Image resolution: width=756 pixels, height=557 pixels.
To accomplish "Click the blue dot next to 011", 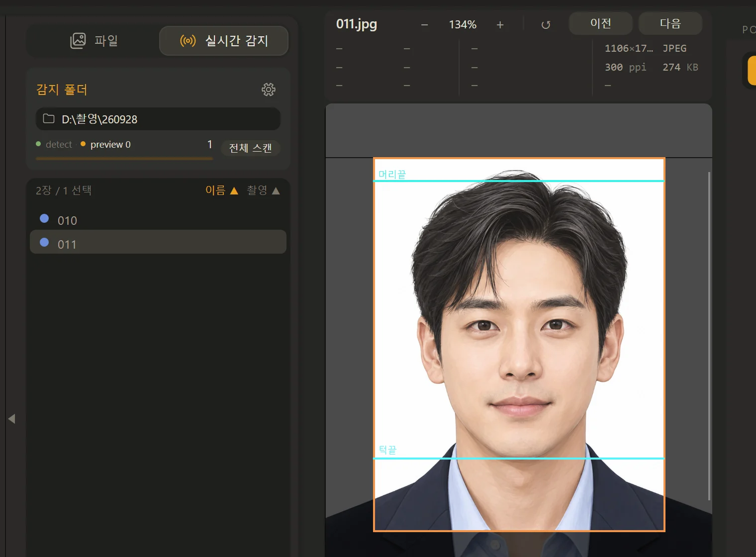I will [44, 242].
